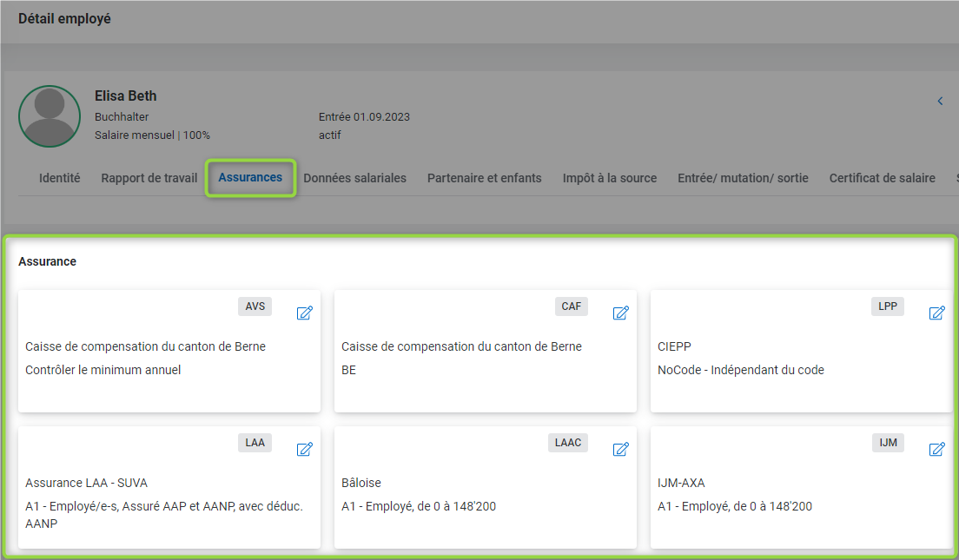This screenshot has height=560, width=959.
Task: Open the Entrée/ mutation/ sortie tab
Action: click(x=743, y=178)
